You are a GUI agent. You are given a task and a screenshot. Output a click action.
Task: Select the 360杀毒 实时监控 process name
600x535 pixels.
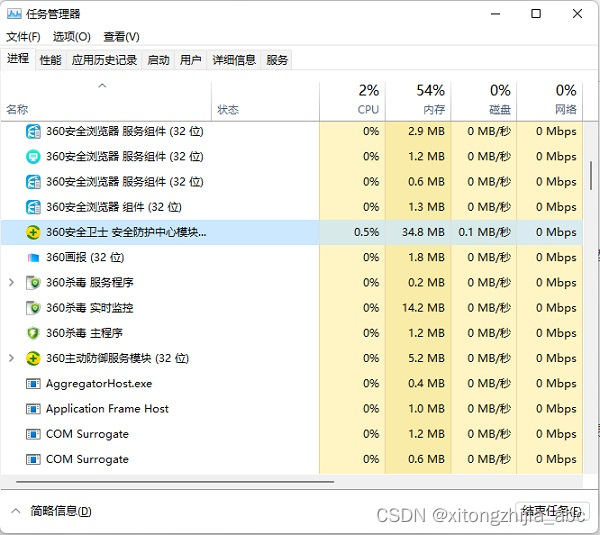pos(90,308)
